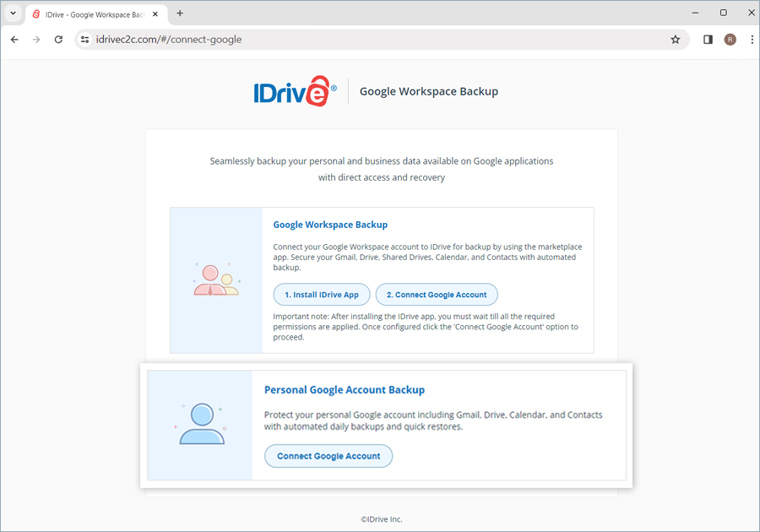Open a new browser tab
Image resolution: width=760 pixels, height=532 pixels.
click(x=180, y=14)
